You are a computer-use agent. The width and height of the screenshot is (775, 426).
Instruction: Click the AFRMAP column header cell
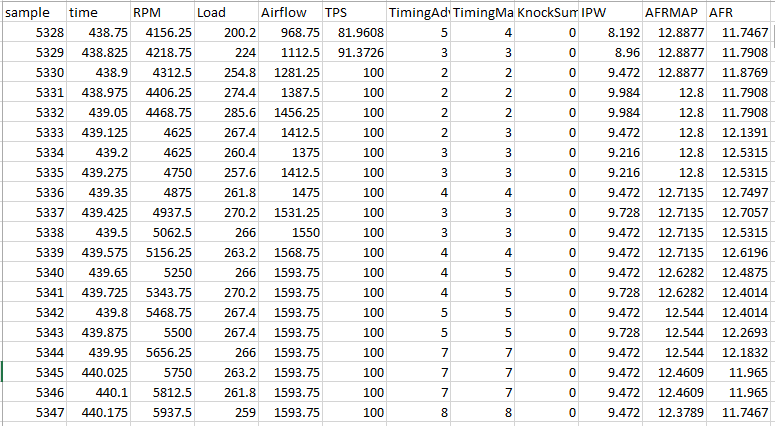[671, 13]
